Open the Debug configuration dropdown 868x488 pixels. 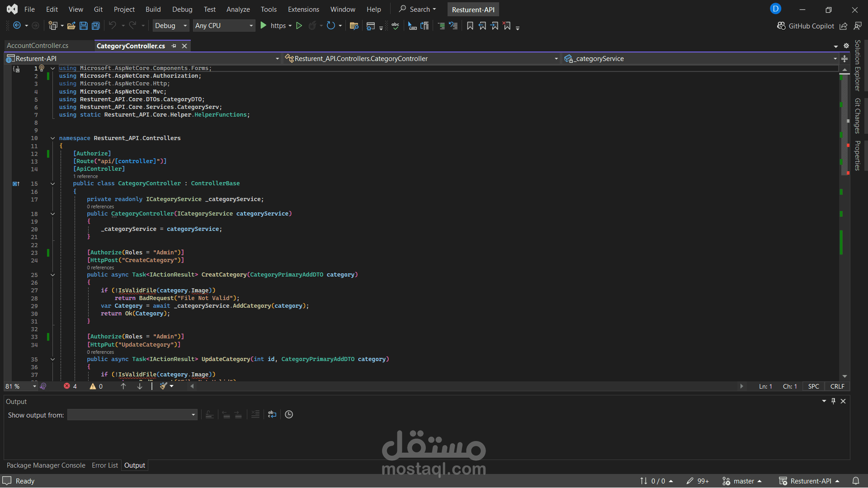tap(171, 26)
